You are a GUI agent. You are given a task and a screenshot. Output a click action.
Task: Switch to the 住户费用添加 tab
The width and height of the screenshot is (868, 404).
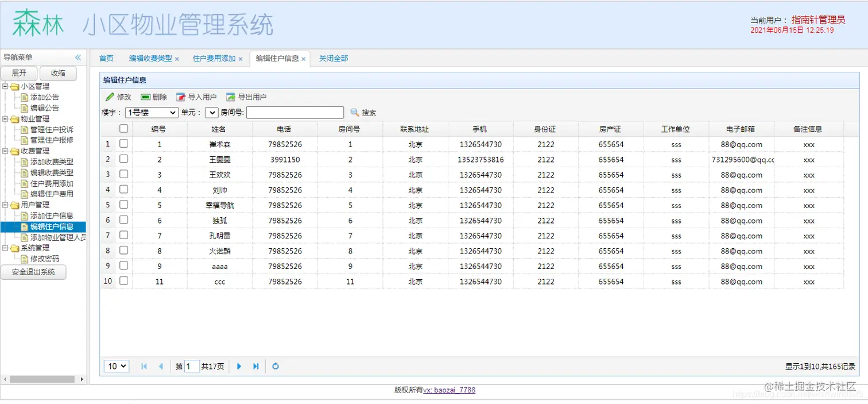214,59
